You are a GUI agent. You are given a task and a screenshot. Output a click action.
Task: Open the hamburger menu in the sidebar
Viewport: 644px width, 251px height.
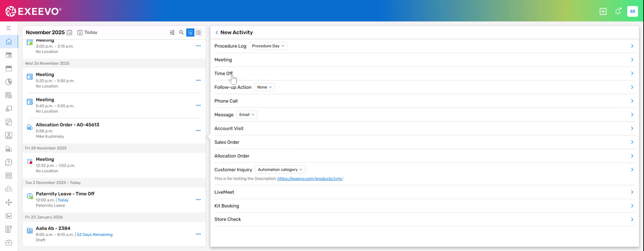click(9, 28)
